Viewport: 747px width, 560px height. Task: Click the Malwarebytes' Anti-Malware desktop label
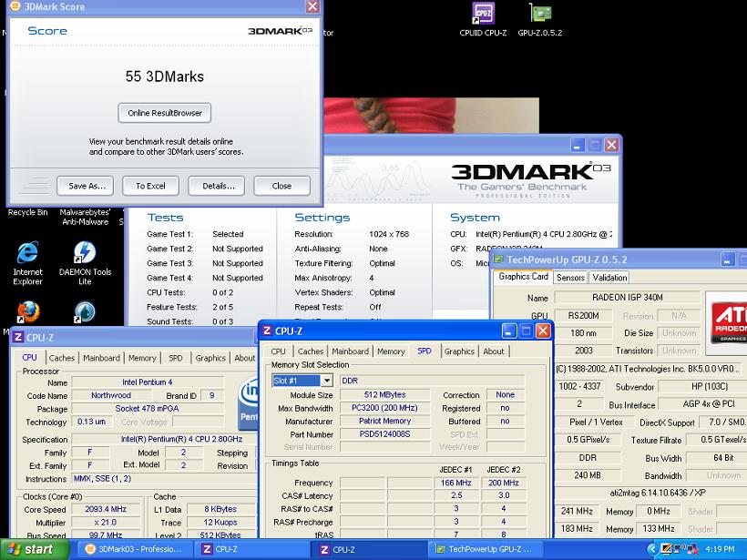[85, 217]
